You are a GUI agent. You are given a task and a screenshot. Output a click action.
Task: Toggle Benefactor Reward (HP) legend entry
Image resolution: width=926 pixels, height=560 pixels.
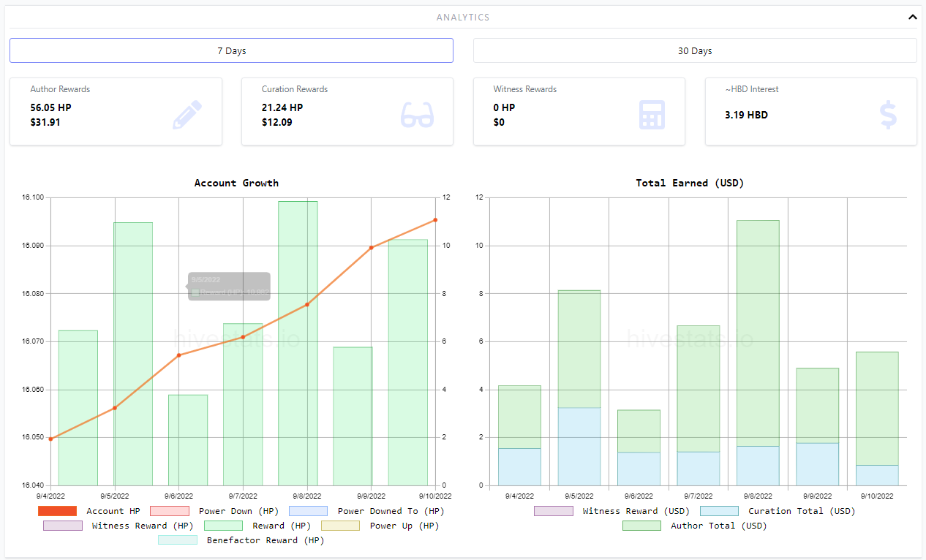pyautogui.click(x=241, y=540)
